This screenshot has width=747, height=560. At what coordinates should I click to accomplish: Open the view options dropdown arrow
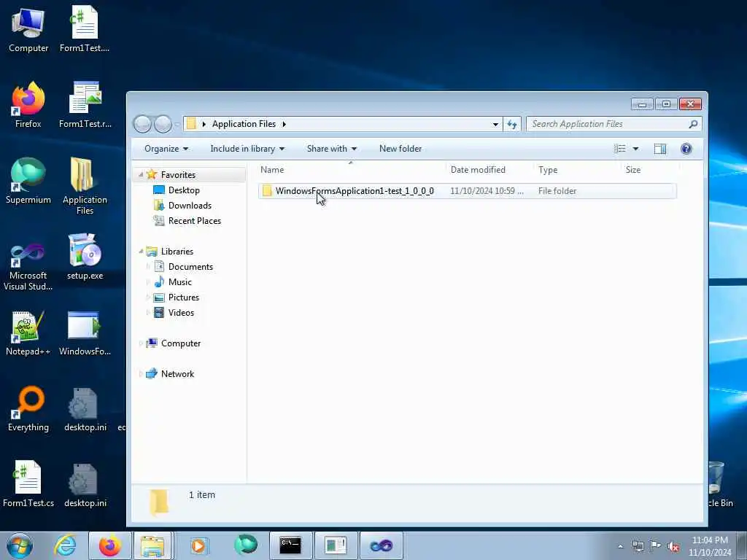[635, 149]
